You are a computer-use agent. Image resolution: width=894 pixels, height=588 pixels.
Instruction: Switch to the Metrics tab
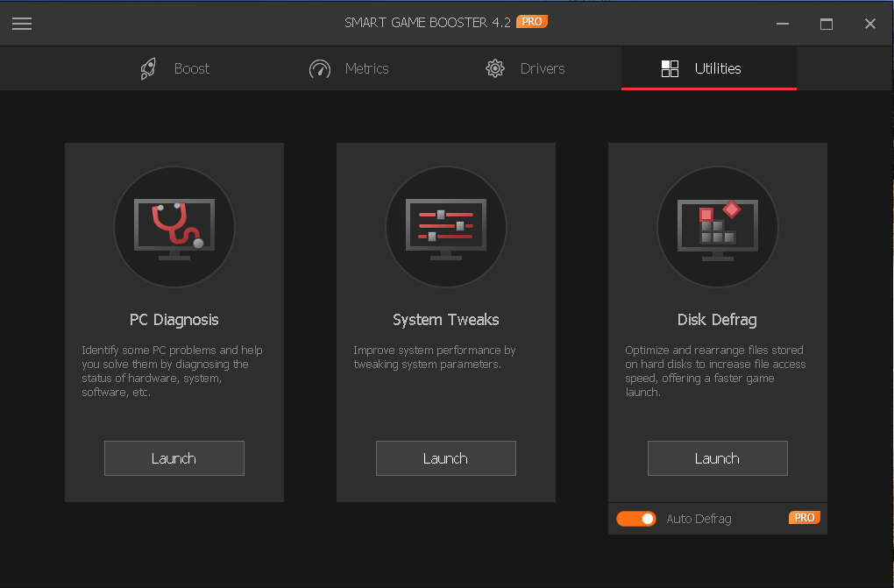349,68
